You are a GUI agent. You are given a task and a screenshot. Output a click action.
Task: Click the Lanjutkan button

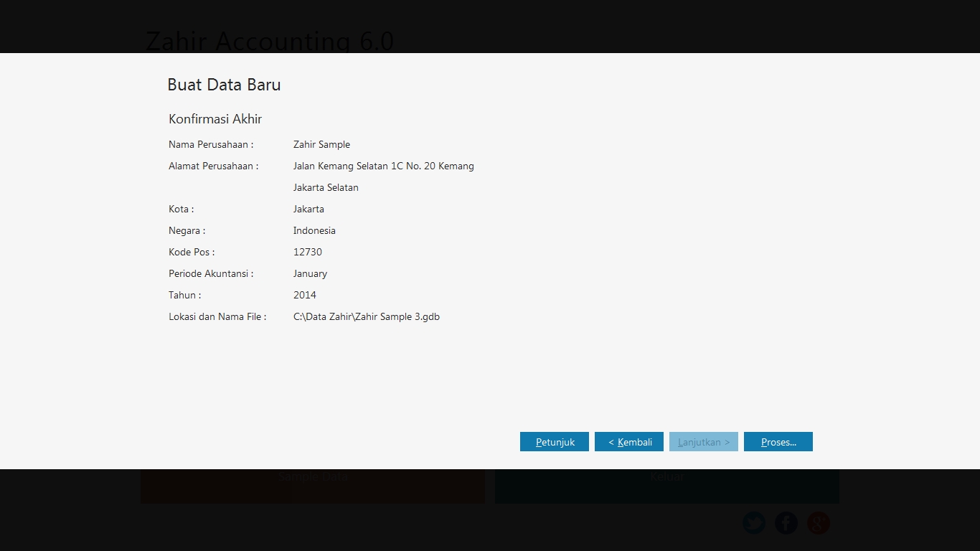click(x=704, y=442)
